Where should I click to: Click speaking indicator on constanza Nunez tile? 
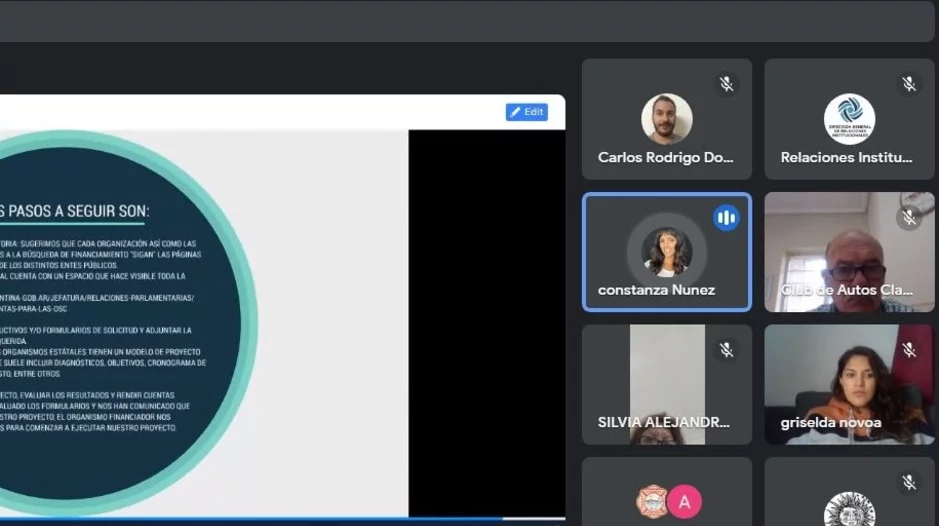point(726,217)
